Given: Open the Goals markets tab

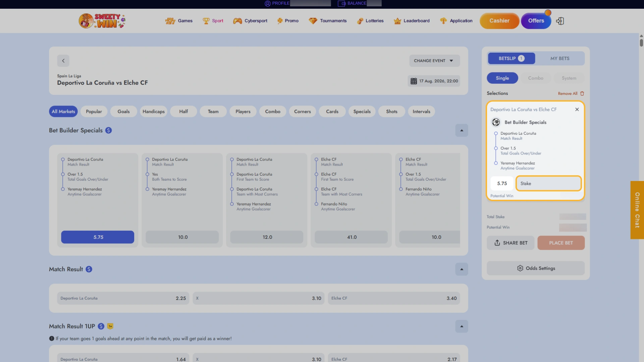Looking at the screenshot, I should pyautogui.click(x=123, y=112).
